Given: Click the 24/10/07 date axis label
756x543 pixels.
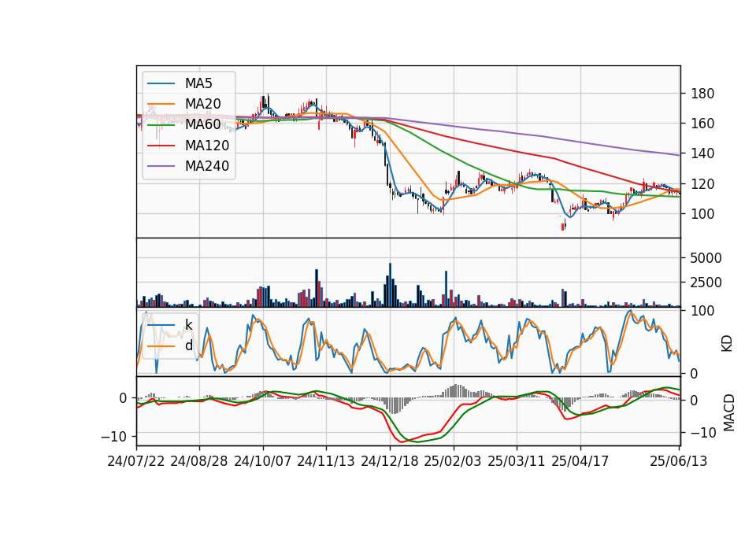Looking at the screenshot, I should (x=263, y=461).
